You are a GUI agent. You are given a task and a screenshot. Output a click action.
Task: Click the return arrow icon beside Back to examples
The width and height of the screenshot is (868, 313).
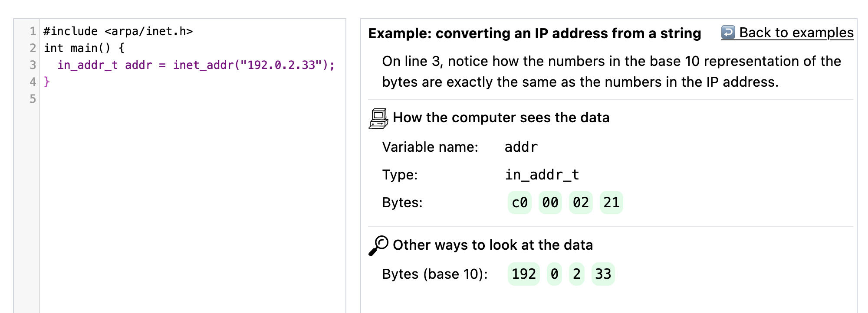[728, 32]
